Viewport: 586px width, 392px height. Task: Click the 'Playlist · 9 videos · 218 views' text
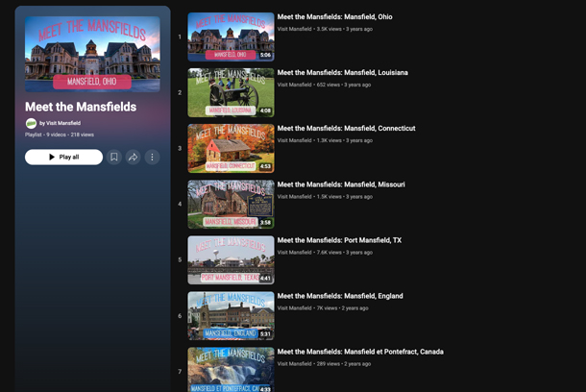coord(60,135)
